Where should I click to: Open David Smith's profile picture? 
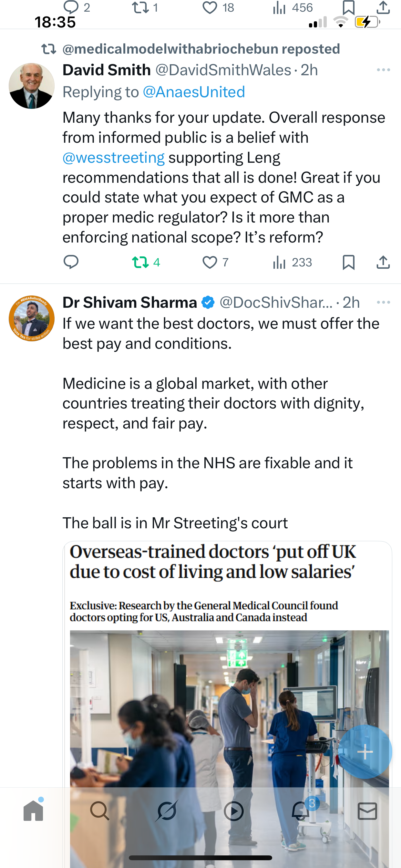coord(32,86)
